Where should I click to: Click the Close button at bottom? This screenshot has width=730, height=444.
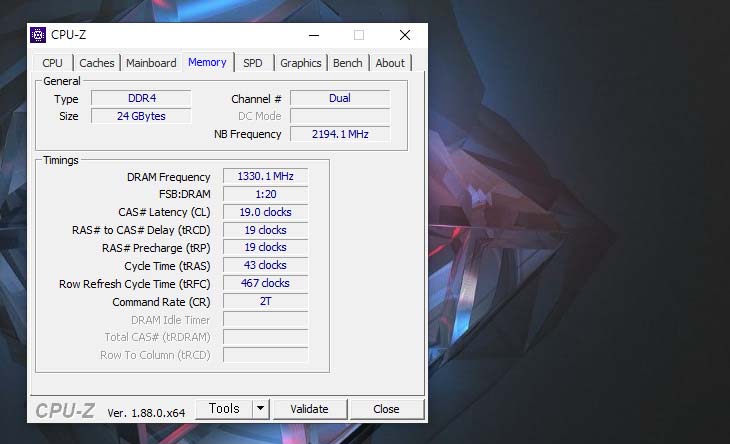pos(386,409)
